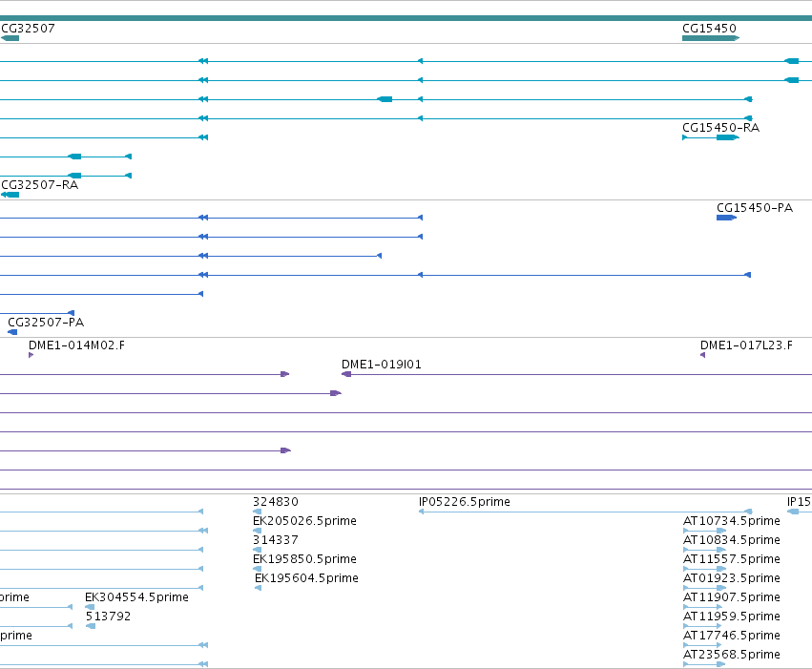Click the DME1-014M02.F arrow marker
This screenshot has width=812, height=669.
tap(31, 355)
